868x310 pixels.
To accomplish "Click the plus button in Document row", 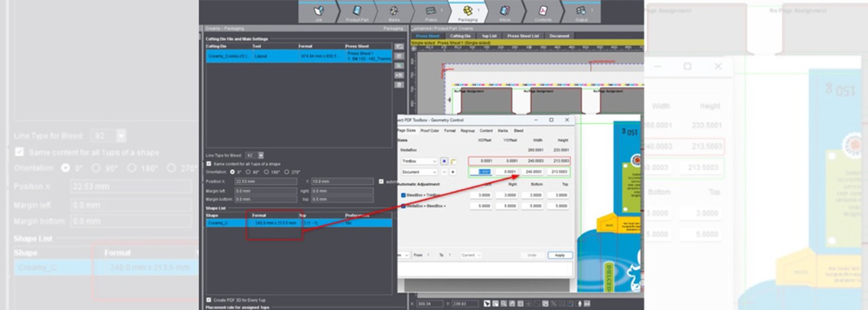I will pyautogui.click(x=453, y=172).
